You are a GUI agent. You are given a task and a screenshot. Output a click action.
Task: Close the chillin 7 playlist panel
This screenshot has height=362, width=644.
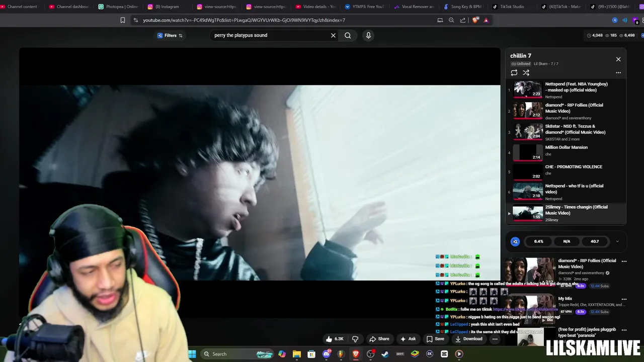pos(618,59)
